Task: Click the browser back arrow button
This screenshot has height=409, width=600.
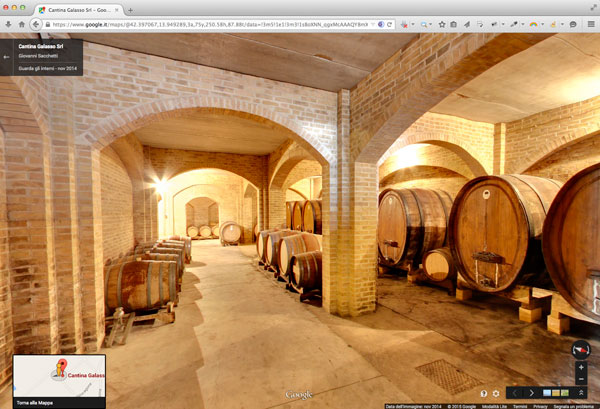Action: click(36, 24)
